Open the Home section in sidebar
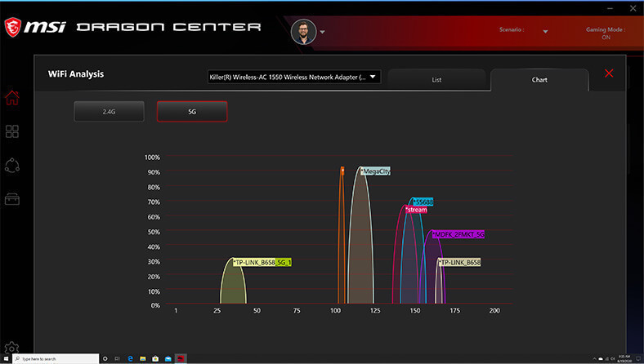 (x=12, y=98)
